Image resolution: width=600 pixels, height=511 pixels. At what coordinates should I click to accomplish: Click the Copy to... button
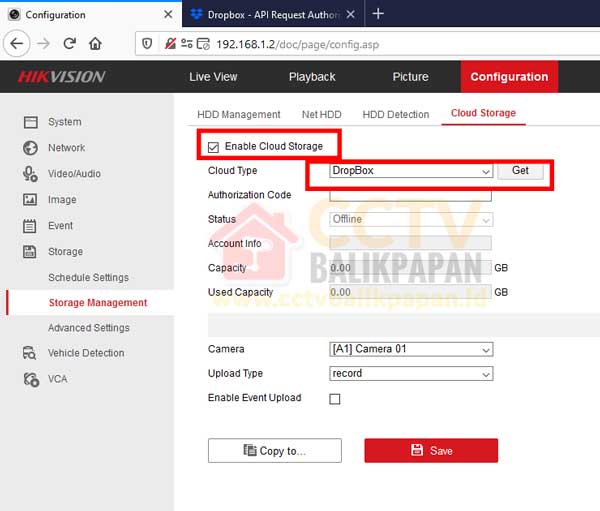(275, 451)
